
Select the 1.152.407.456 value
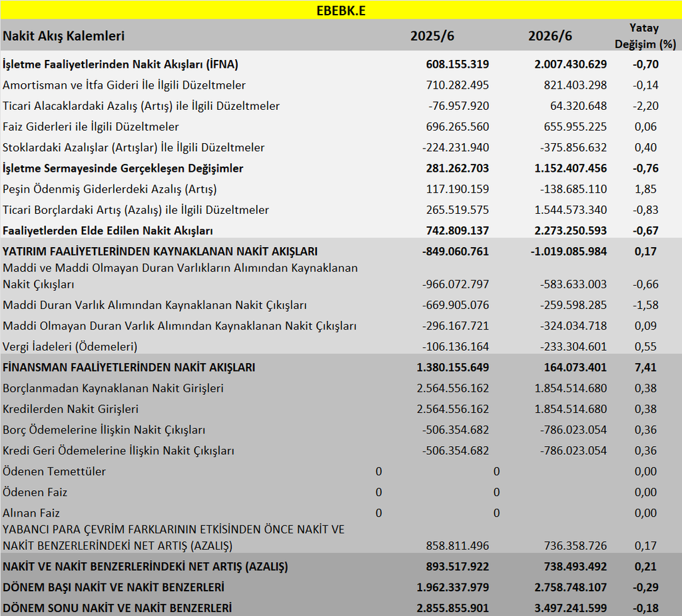coord(570,168)
